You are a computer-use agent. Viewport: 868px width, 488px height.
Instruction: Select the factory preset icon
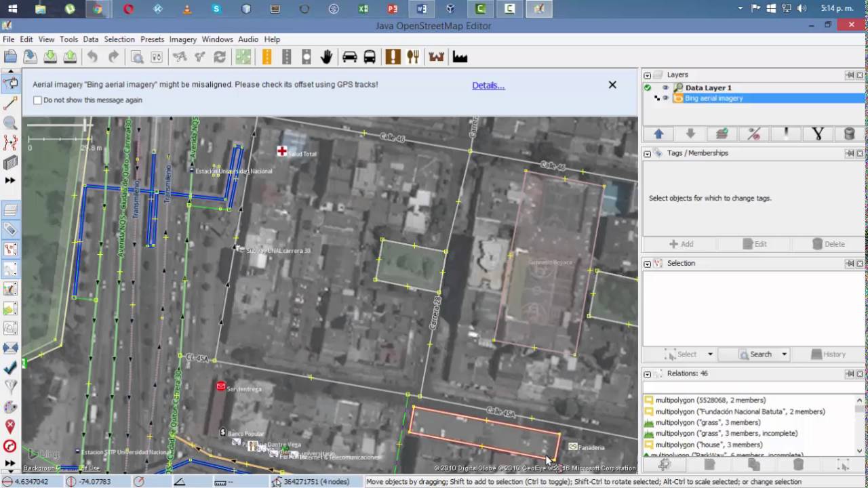(x=460, y=57)
